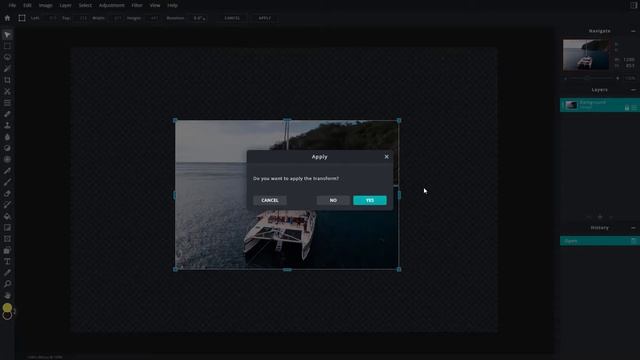Viewport: 640px width, 360px height.
Task: Select the Blur droplet tool
Action: click(7, 137)
